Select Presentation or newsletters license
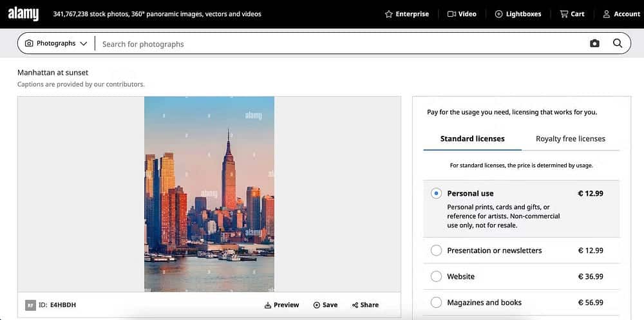 [x=437, y=250]
